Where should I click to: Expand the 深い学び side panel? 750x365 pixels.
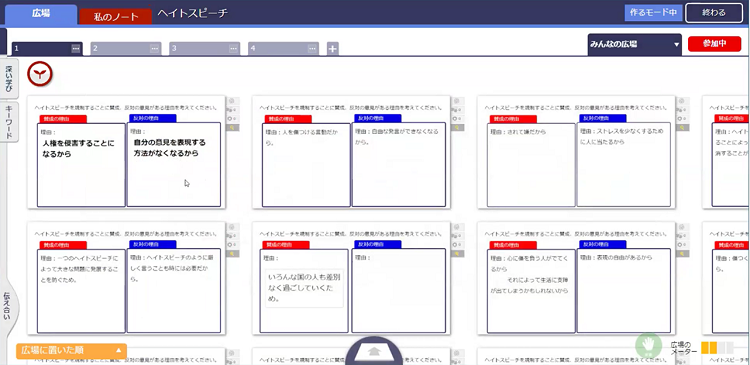(9, 78)
